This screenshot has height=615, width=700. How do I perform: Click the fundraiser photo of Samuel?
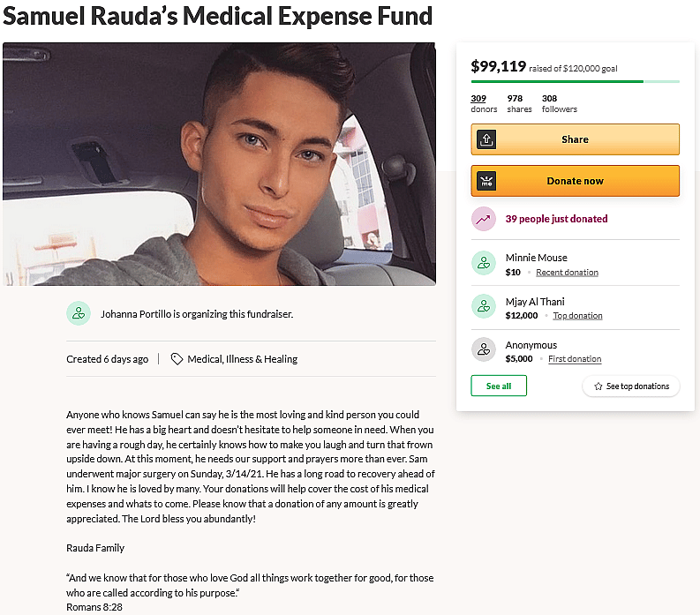[x=219, y=164]
